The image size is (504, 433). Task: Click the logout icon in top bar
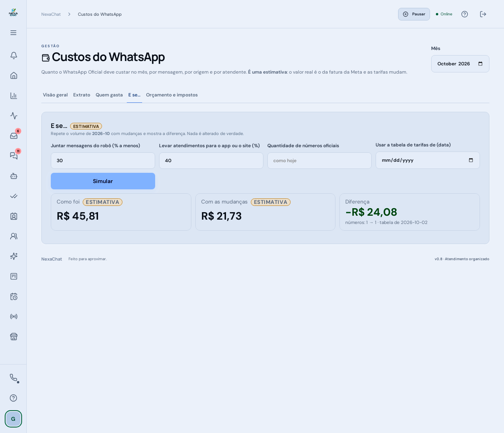[x=483, y=14]
